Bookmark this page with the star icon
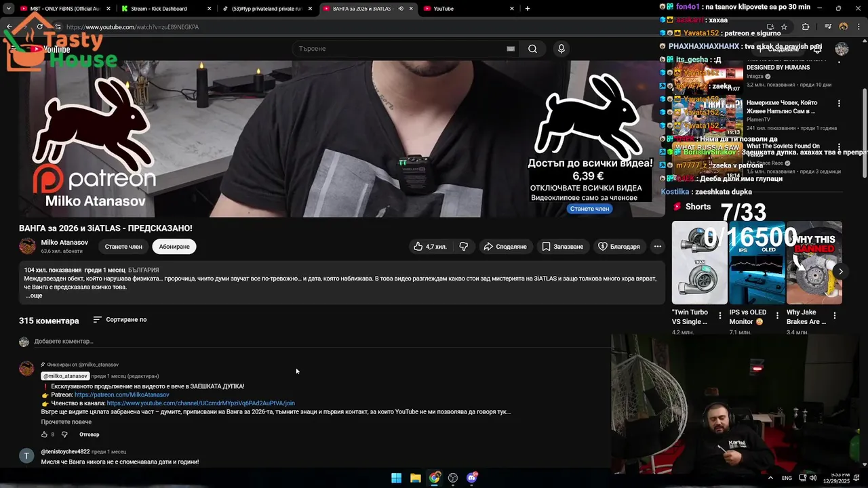This screenshot has width=868, height=488. pyautogui.click(x=784, y=26)
